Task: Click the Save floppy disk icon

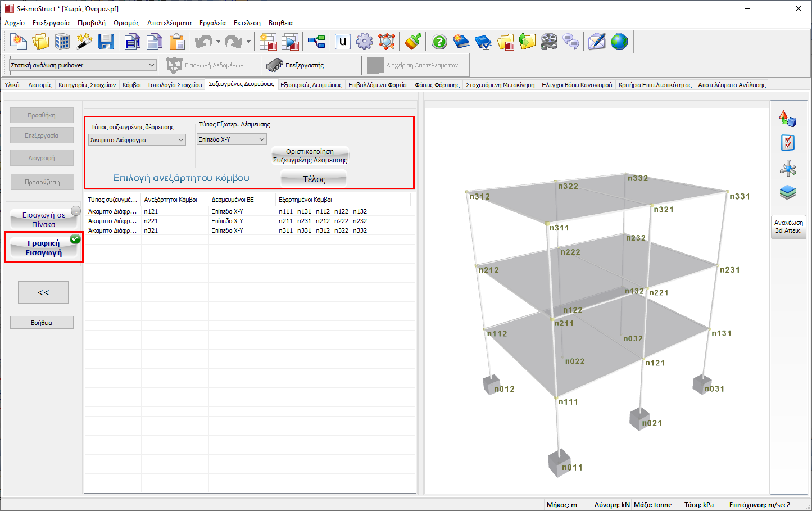Action: [x=106, y=42]
